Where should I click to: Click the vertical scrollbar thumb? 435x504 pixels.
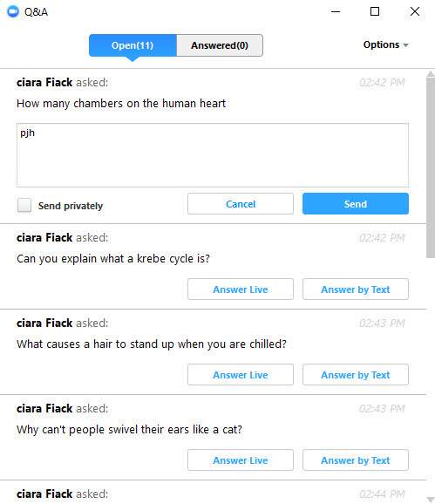(x=431, y=167)
